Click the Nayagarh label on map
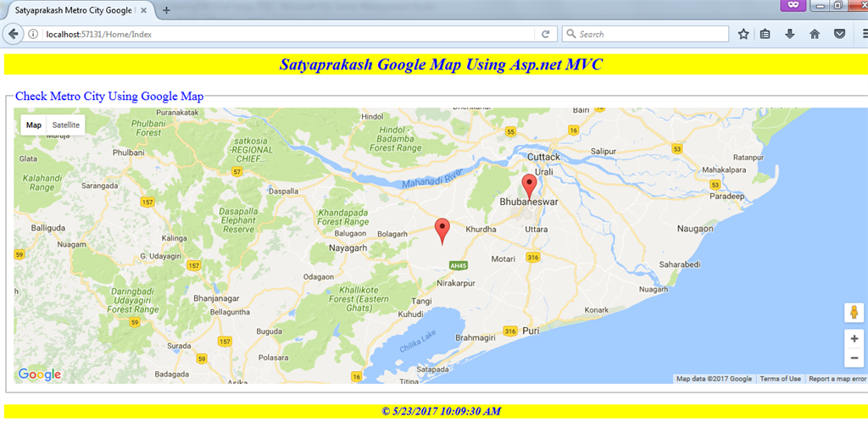This screenshot has height=428, width=868. (x=348, y=248)
